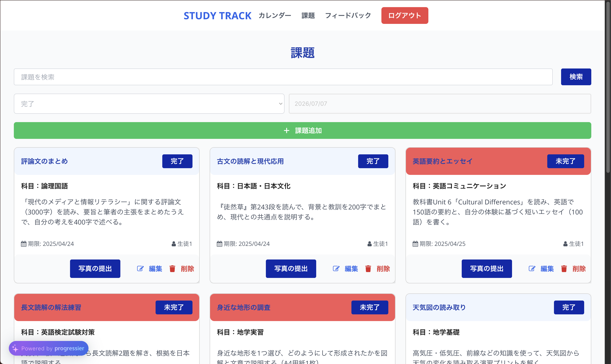Click the 天気図の読み取り title
This screenshot has width=611, height=364.
439,307
